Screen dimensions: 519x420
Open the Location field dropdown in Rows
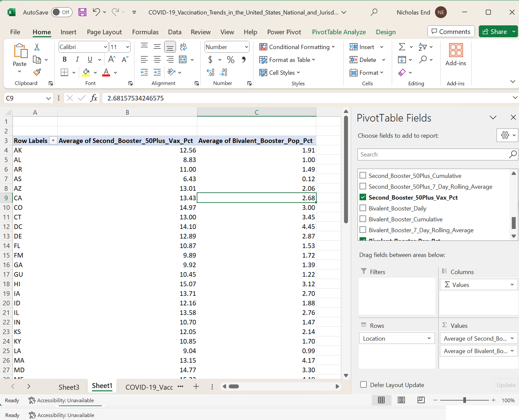(x=429, y=338)
